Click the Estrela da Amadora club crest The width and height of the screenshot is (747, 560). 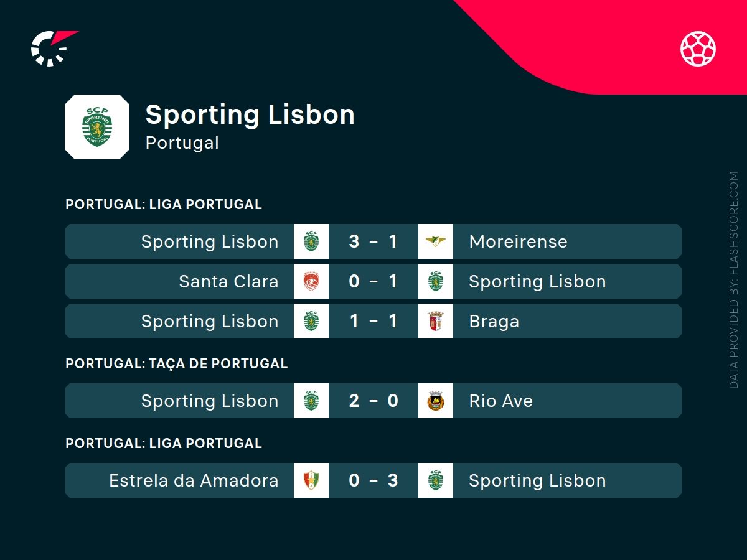311,480
